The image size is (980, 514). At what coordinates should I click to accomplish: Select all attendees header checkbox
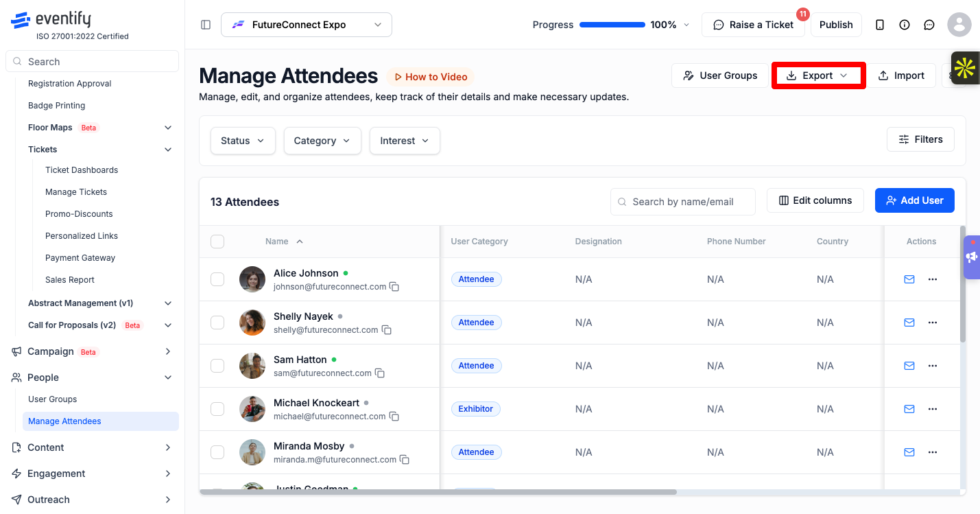click(217, 242)
